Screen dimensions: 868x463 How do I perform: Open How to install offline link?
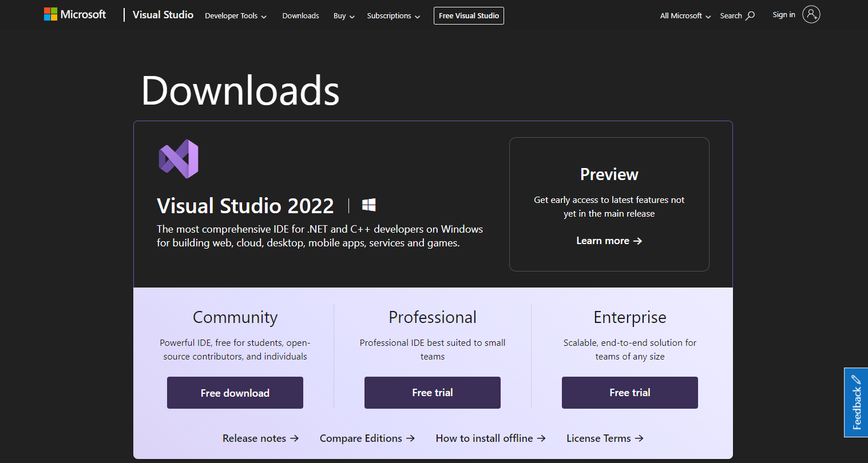(490, 438)
